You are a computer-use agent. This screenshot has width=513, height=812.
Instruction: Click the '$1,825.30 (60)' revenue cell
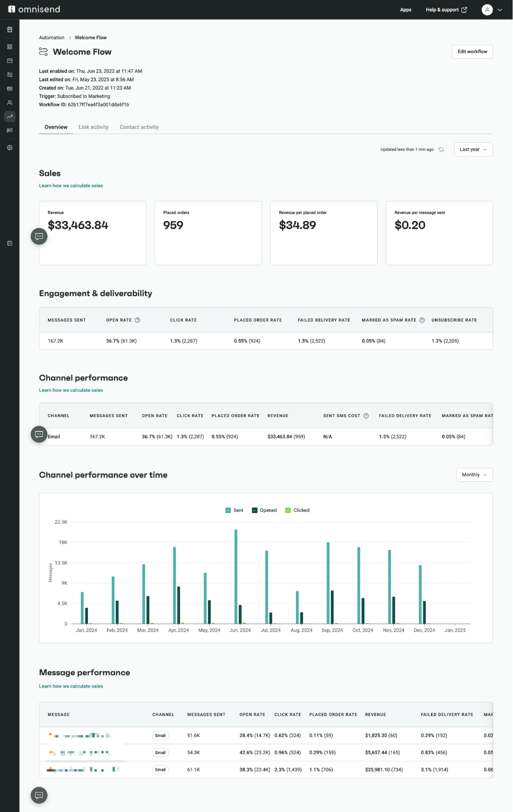[381, 736]
